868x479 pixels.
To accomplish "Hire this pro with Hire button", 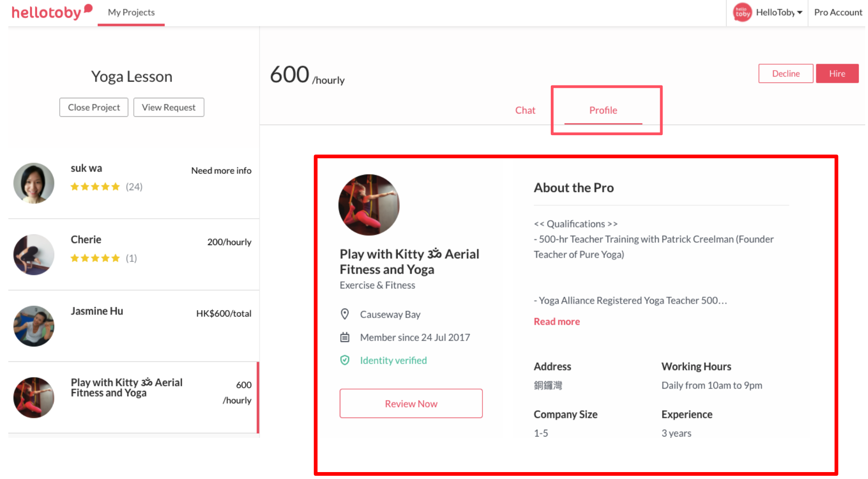I will coord(837,73).
